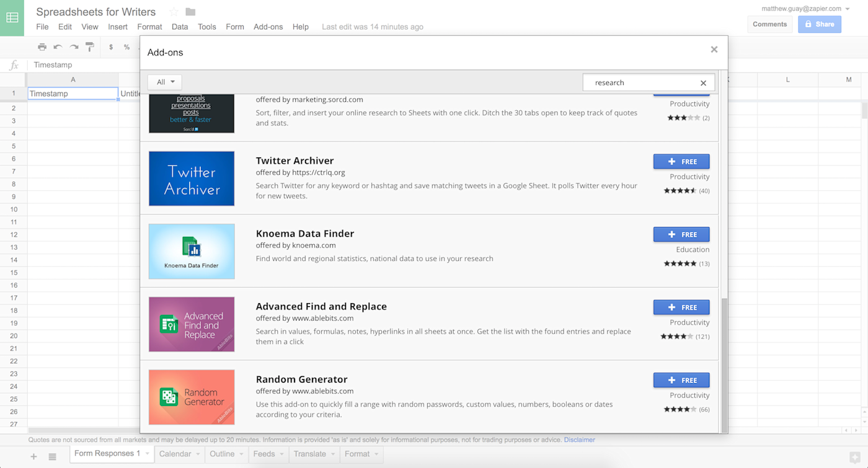Print the spreadsheet from the toolbar
Screen dimensions: 868x468
(x=42, y=47)
